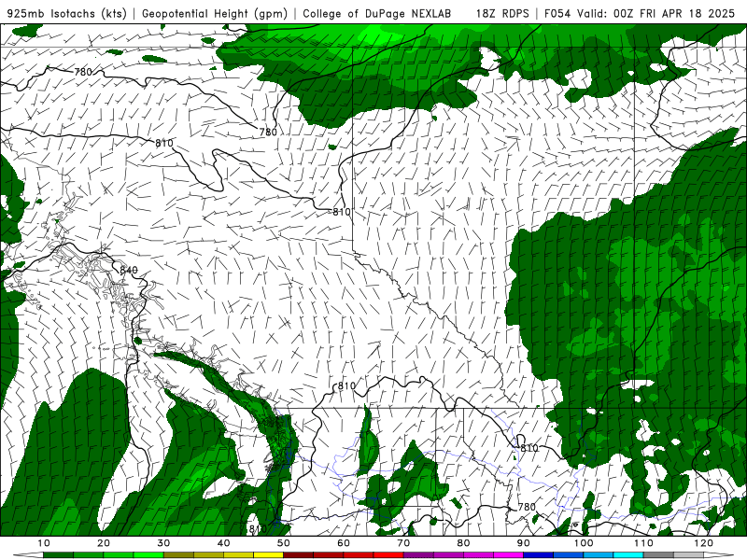The height and width of the screenshot is (560, 747).
Task: Click the dark gray swatch right of 110
Action: click(x=658, y=555)
